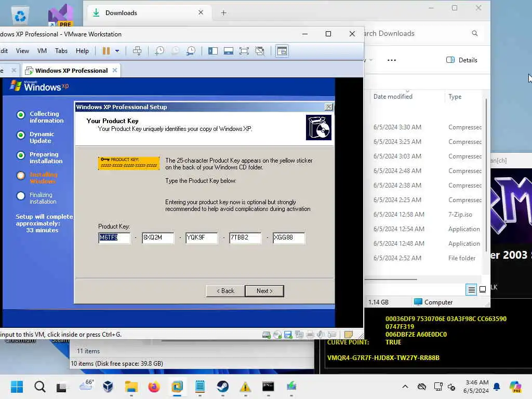Click the Send Ctrl+Alt+Del toolbar icon
This screenshot has height=399, width=532.
click(137, 51)
